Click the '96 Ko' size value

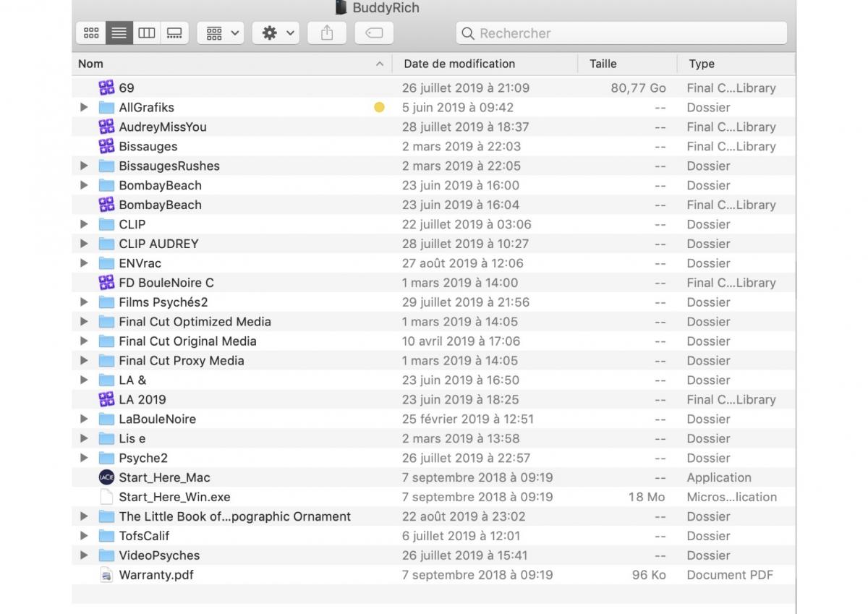pyautogui.click(x=649, y=575)
